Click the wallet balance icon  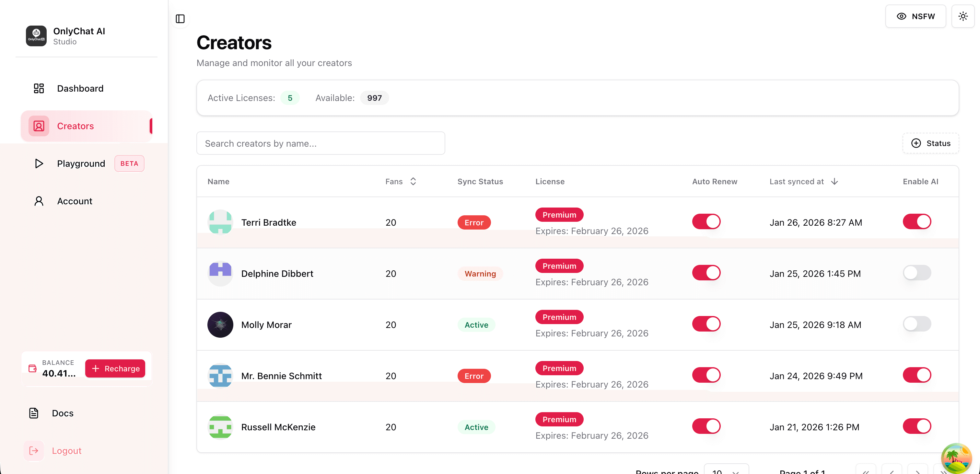point(33,368)
